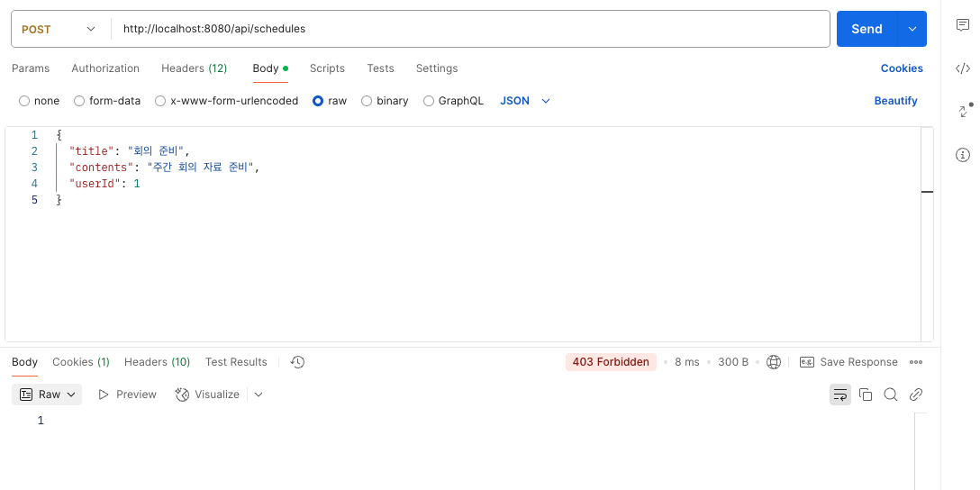Open the comments icon in right sidebar
Viewport: 980px width, 490px height.
(963, 25)
